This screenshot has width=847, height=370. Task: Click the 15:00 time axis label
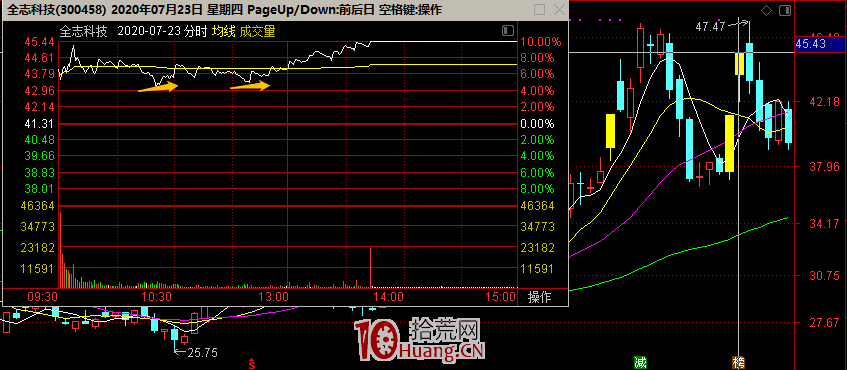[x=500, y=297]
